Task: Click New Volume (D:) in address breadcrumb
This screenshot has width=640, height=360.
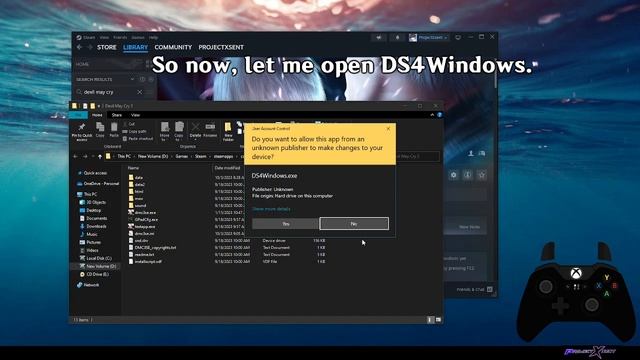Action: coord(153,156)
